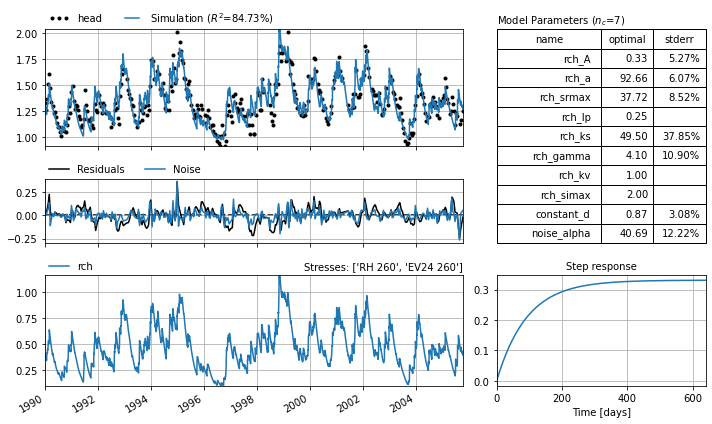This screenshot has height=424, width=712.
Task: Click the 2004 x-axis tick label
Action: [x=401, y=403]
